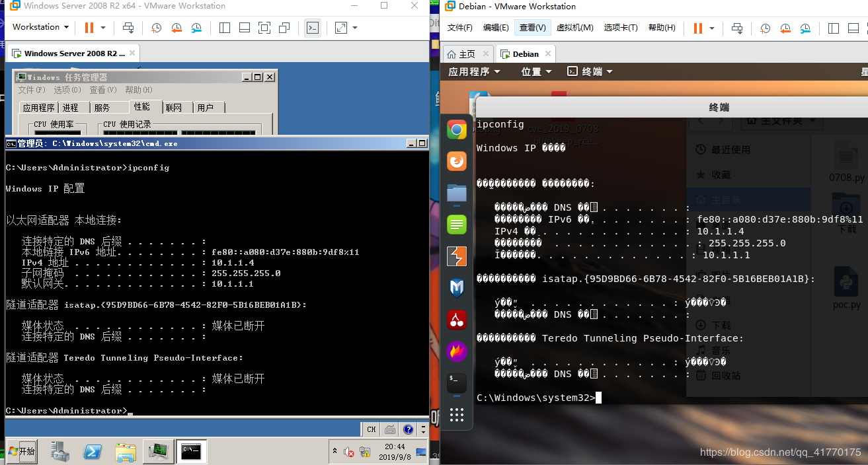Viewport: 868px width, 465px height.
Task: Open 选项卡(T) menu in Debian VMware window
Action: (x=621, y=28)
